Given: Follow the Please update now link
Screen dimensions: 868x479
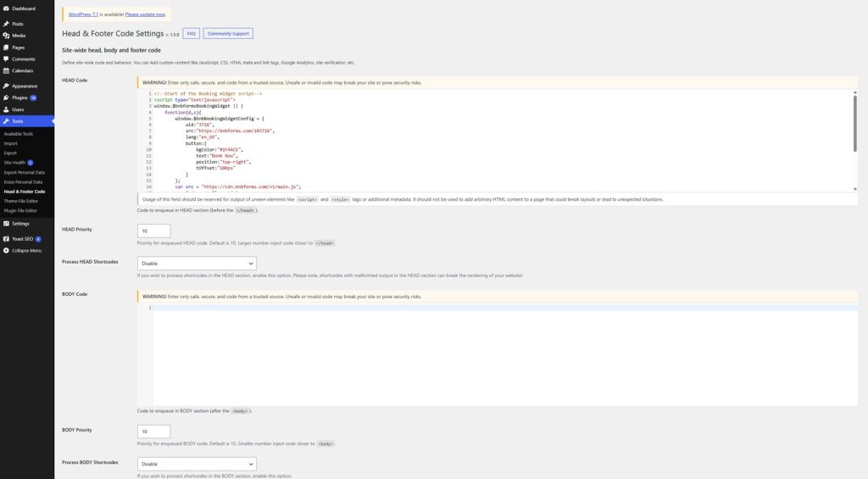Looking at the screenshot, I should (145, 14).
